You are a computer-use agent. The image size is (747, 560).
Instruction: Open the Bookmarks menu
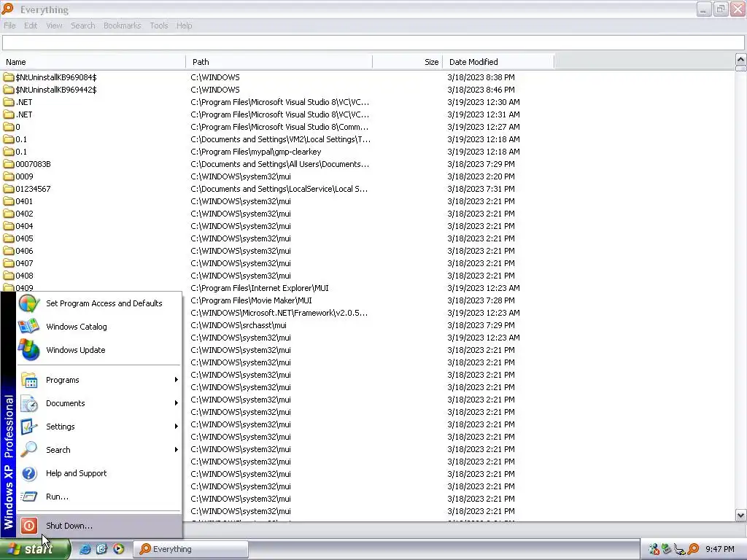[123, 26]
